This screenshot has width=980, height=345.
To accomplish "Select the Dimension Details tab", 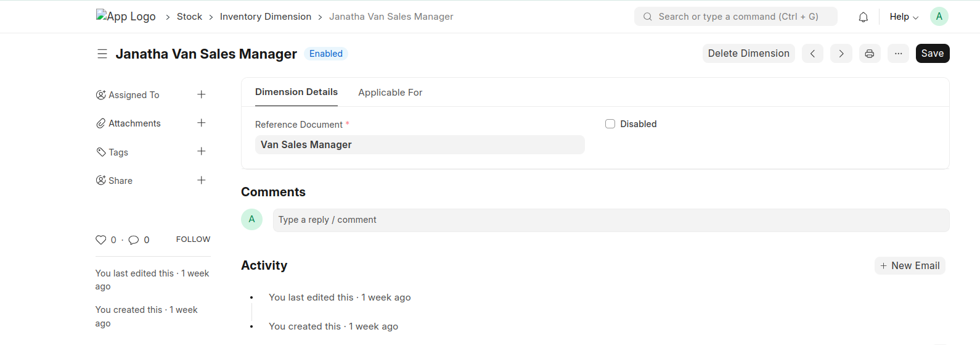I will click(x=296, y=92).
